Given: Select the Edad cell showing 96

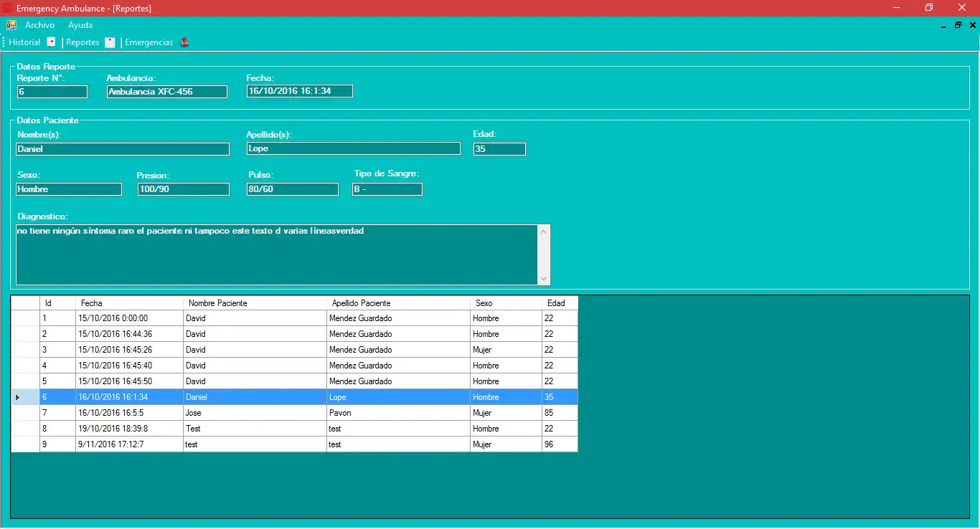Looking at the screenshot, I should [560, 444].
